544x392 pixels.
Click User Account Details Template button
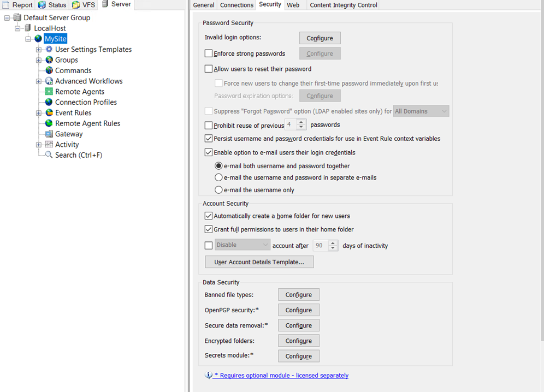pos(259,262)
